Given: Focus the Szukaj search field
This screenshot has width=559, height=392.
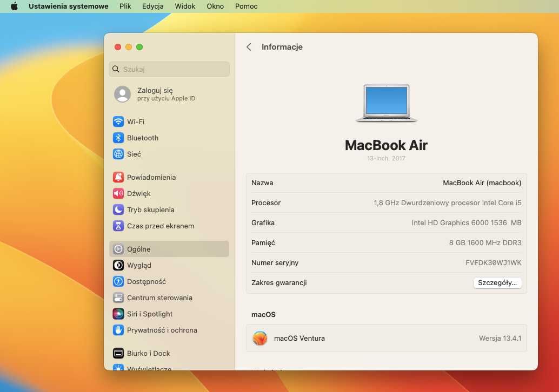Looking at the screenshot, I should coord(169,69).
